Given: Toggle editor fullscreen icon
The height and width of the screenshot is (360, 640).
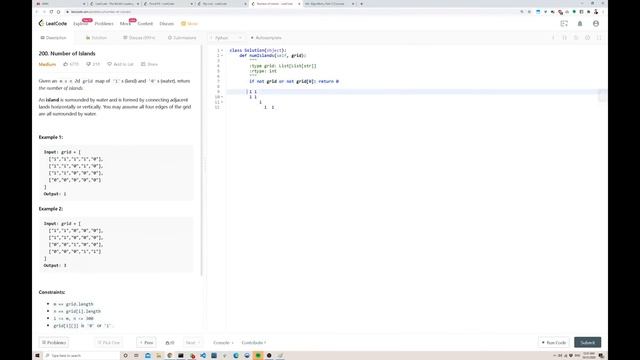Looking at the screenshot, I should (599, 38).
